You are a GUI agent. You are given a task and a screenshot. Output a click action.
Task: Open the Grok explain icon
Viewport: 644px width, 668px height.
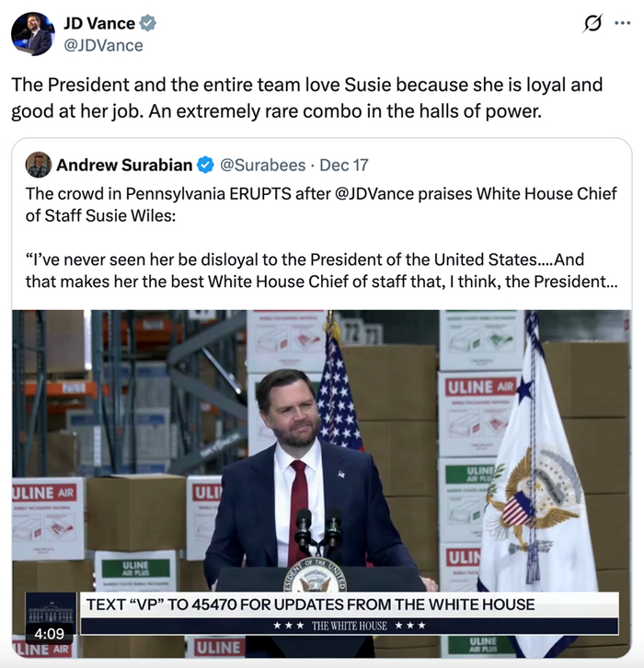pos(592,23)
